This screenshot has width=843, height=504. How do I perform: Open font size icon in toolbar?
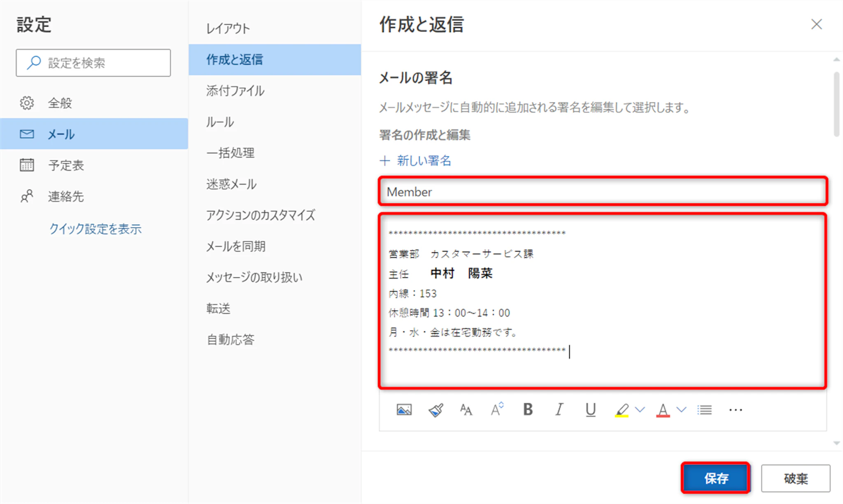click(466, 410)
